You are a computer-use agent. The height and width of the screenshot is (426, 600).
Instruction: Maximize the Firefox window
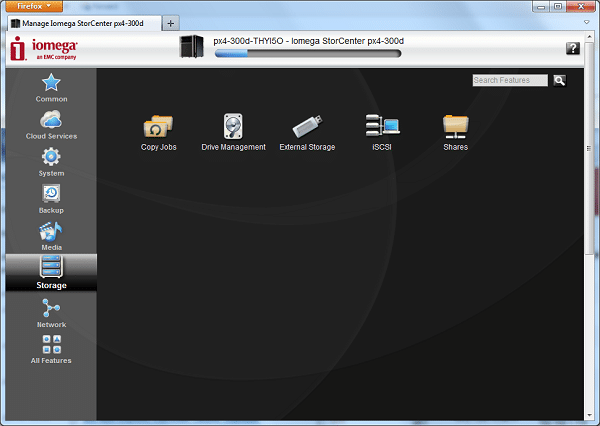pos(558,7)
